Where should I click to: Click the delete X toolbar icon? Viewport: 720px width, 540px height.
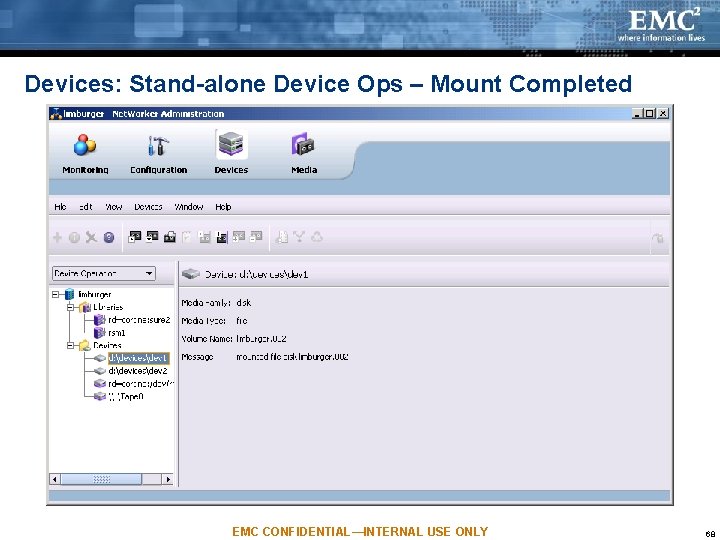(x=91, y=237)
